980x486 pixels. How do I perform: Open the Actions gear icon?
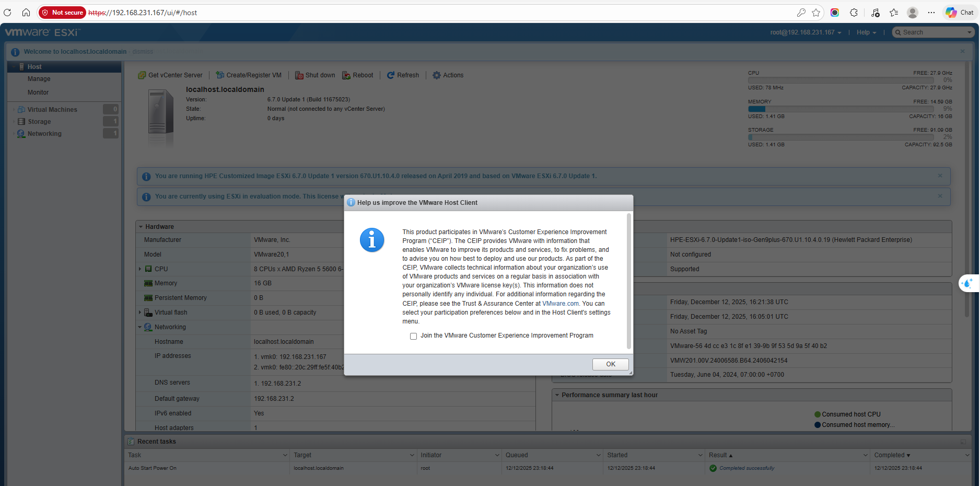(437, 75)
